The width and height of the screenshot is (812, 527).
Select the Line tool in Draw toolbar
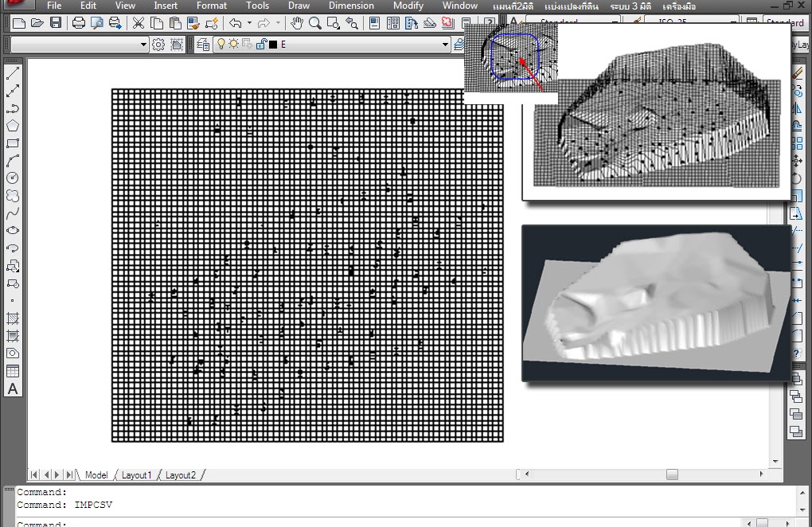(x=13, y=73)
